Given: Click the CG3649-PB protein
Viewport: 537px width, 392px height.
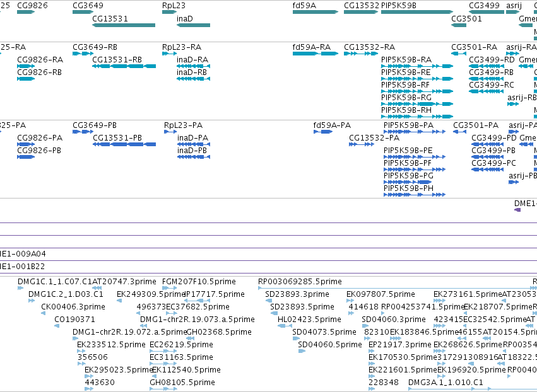Looking at the screenshot, I should [x=83, y=131].
